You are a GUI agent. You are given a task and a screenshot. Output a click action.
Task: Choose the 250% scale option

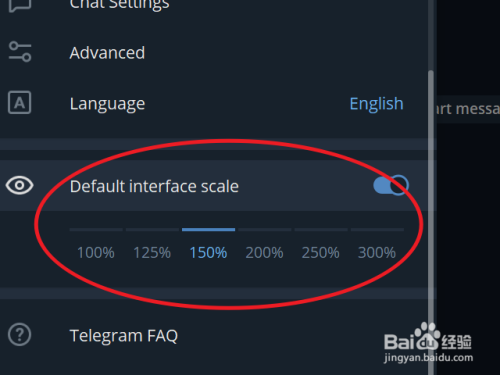pos(321,252)
